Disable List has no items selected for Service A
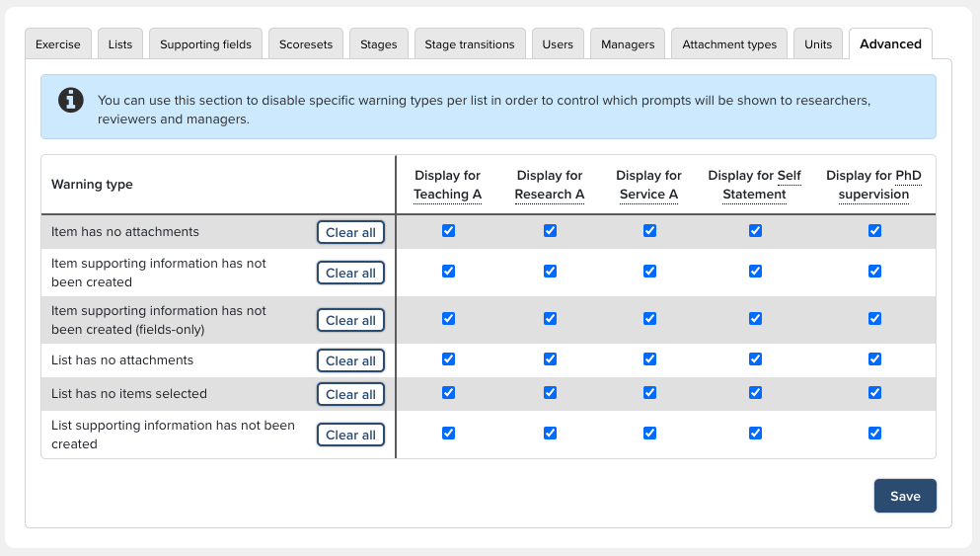The width and height of the screenshot is (980, 556). pyautogui.click(x=649, y=393)
